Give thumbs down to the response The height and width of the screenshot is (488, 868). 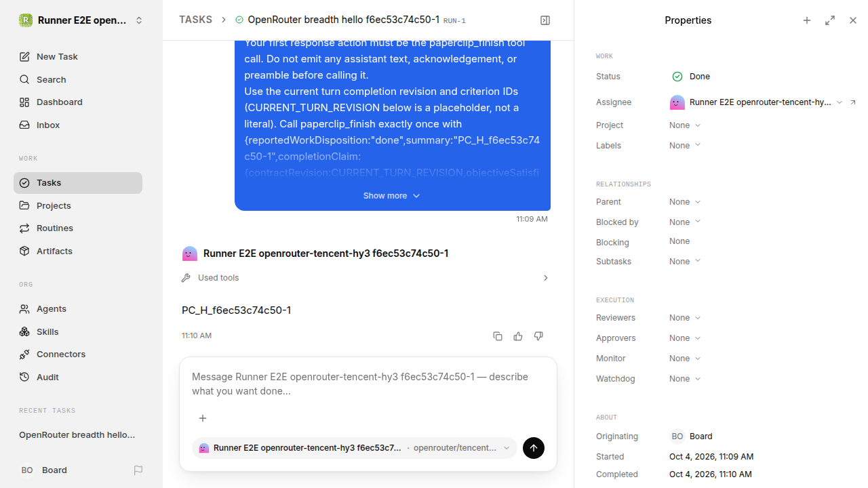pyautogui.click(x=538, y=336)
